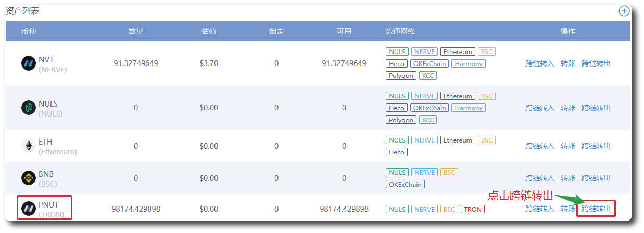The image size is (644, 233).
Task: Click 转账 in the ETH row
Action: point(568,146)
